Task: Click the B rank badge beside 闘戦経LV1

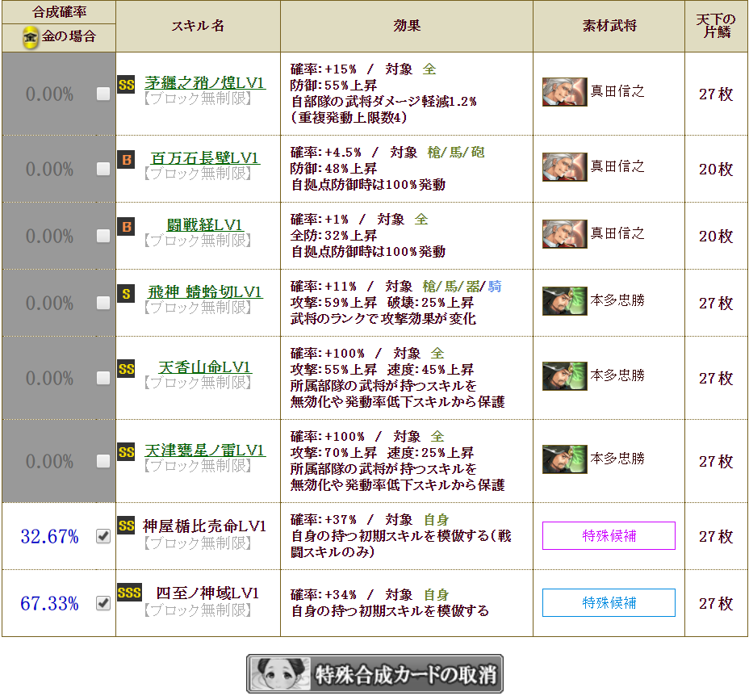Action: [x=126, y=227]
